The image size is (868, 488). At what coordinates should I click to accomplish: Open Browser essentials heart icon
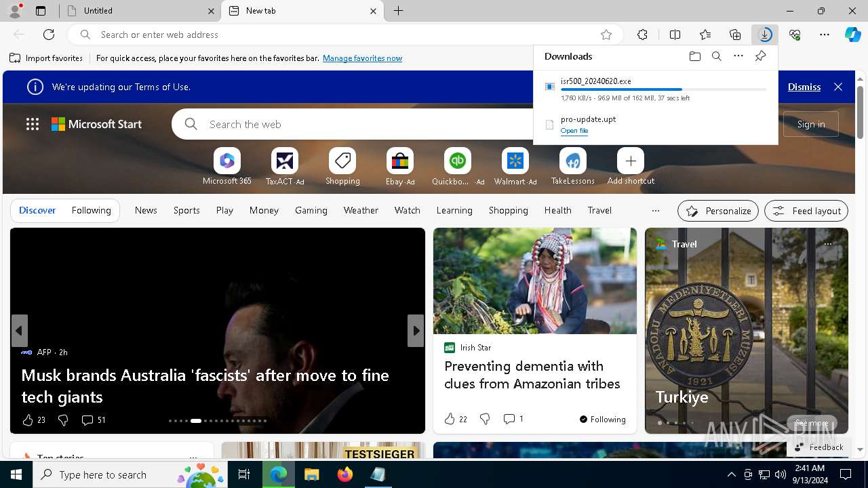(795, 35)
